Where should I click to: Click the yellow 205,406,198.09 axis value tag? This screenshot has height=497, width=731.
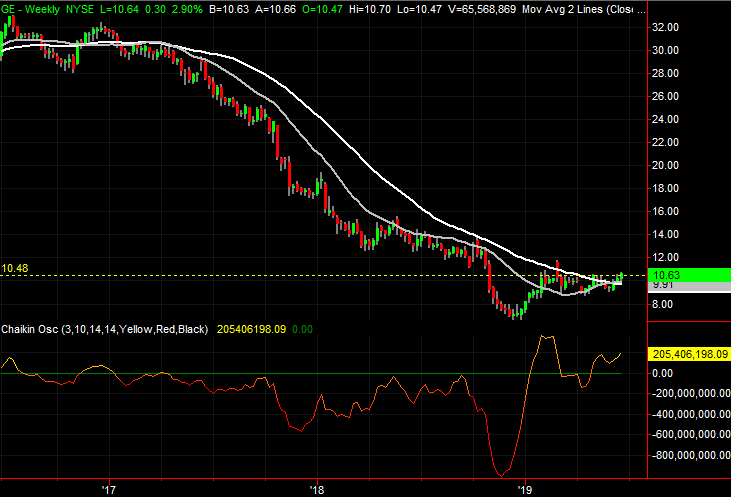tap(690, 354)
